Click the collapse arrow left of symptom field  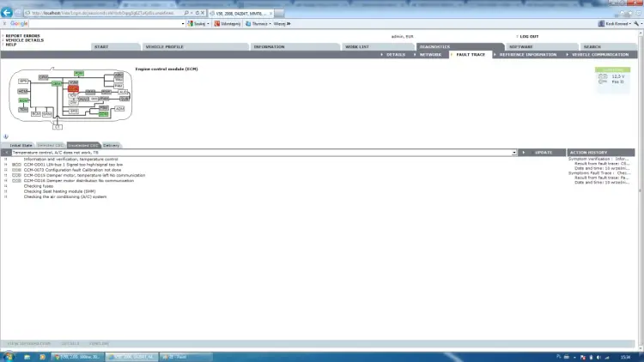point(6,153)
